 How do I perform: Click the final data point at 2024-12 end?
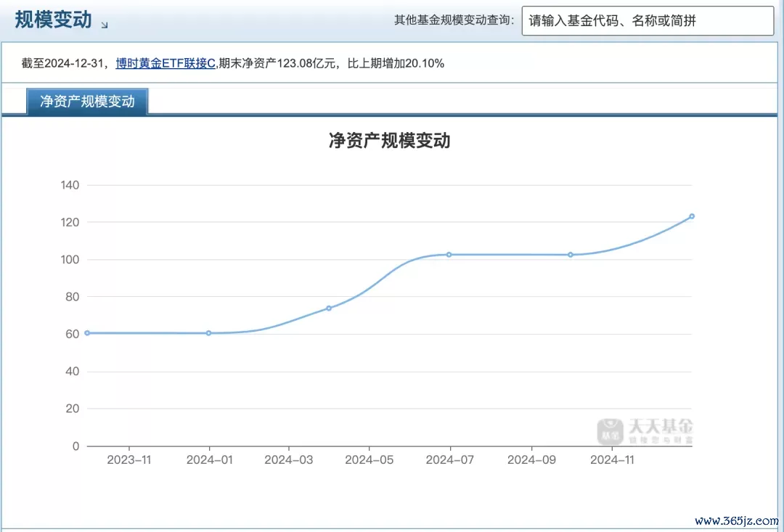[692, 216]
